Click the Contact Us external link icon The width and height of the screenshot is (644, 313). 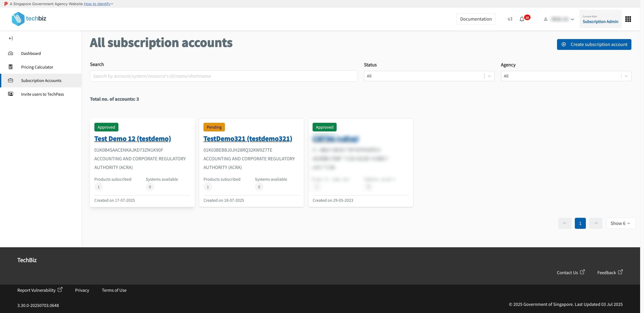pos(582,272)
